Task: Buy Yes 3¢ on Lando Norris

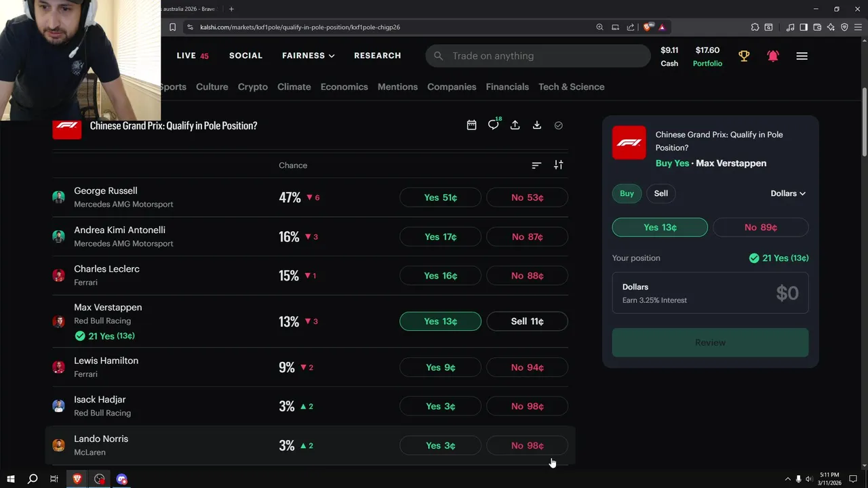Action: click(440, 445)
